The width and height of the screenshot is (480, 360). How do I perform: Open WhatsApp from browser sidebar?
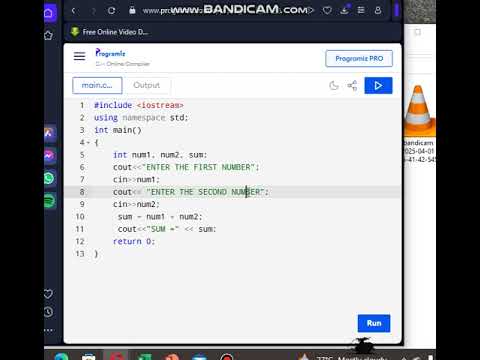click(49, 178)
